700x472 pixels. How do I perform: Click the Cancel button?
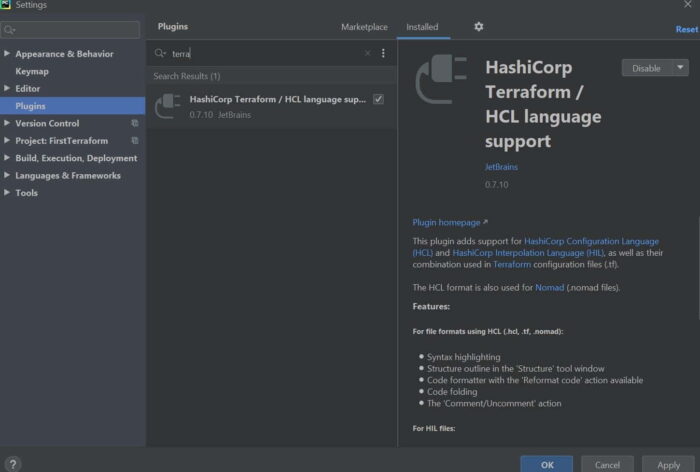click(607, 464)
